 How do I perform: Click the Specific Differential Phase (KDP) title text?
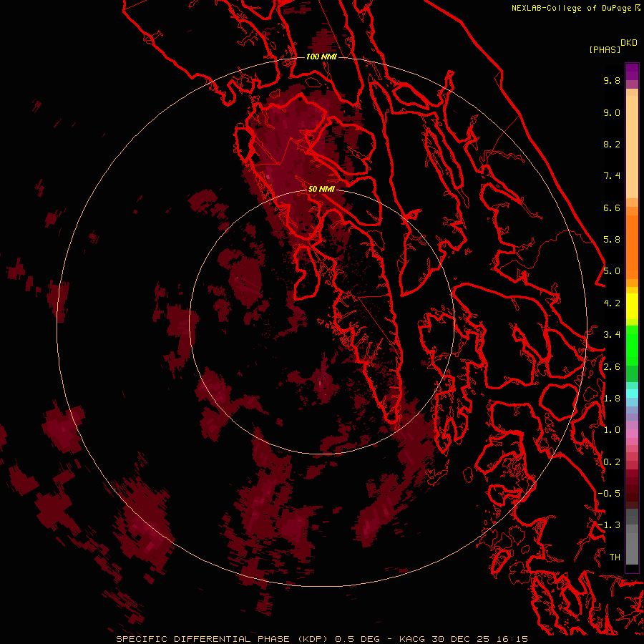(223, 639)
